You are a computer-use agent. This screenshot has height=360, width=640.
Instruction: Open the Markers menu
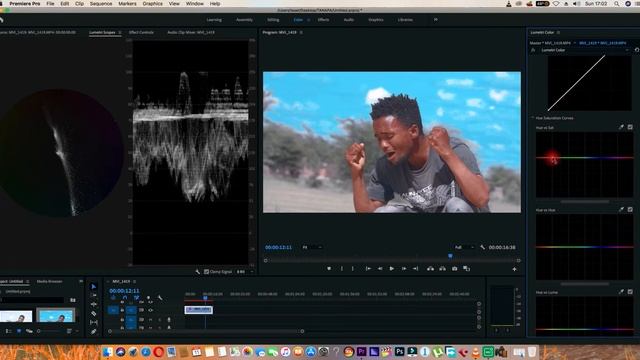(x=127, y=4)
